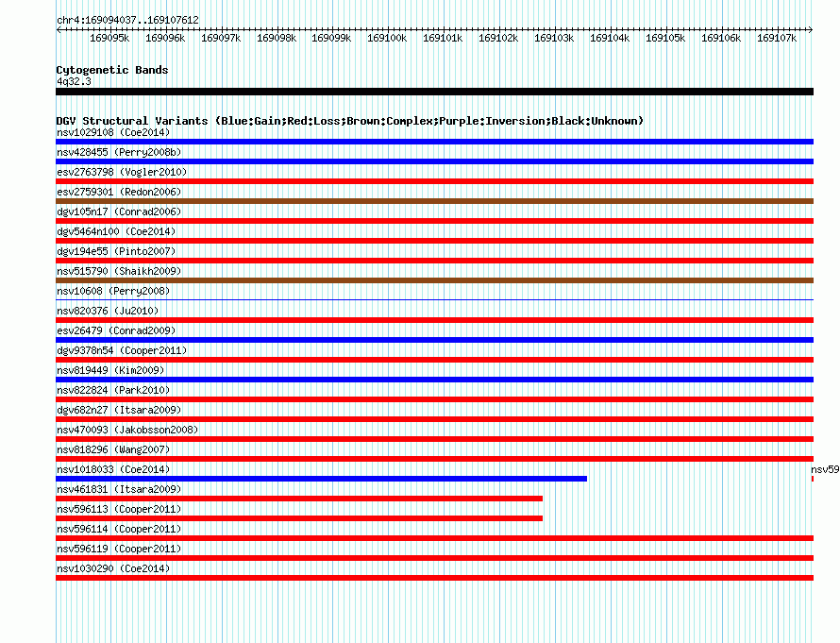
Task: Click the 169096k ruler position
Action: tap(165, 38)
